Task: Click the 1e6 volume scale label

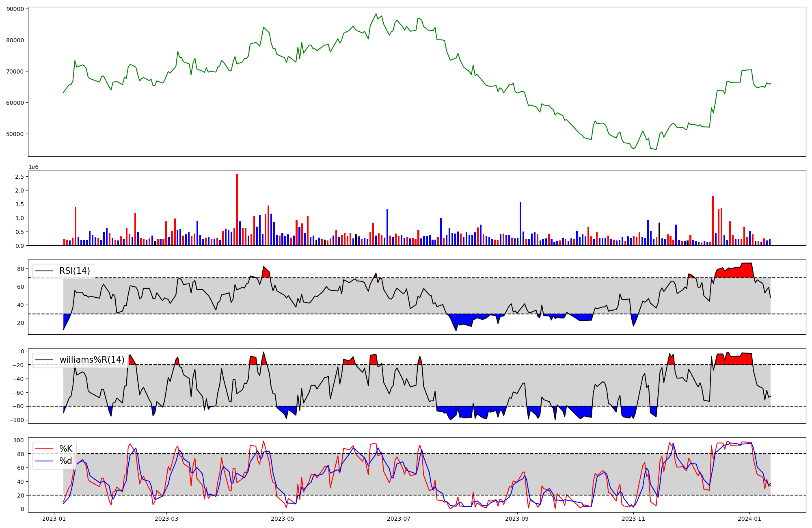Action: [x=33, y=167]
